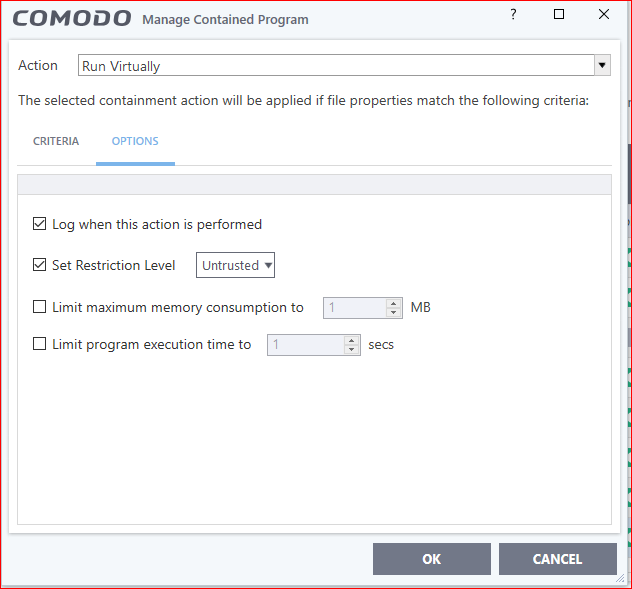The width and height of the screenshot is (632, 589).
Task: Close the Manage Contained Program dialog
Action: 603,15
